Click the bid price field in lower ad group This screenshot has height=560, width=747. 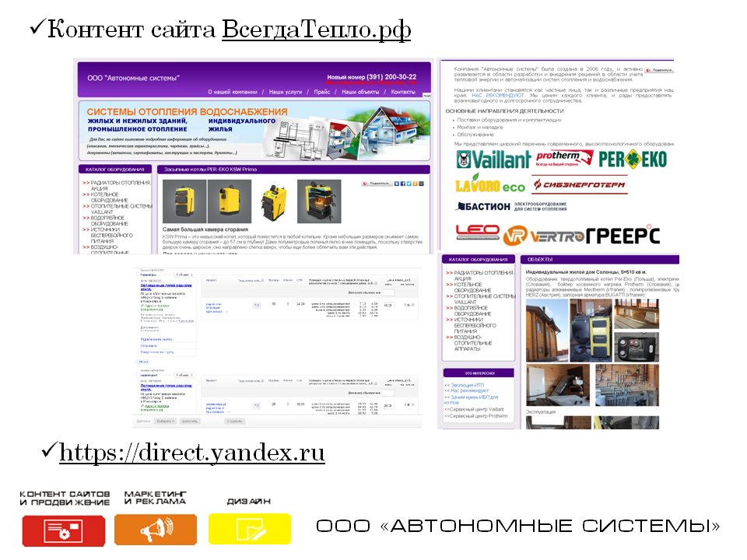point(388,405)
